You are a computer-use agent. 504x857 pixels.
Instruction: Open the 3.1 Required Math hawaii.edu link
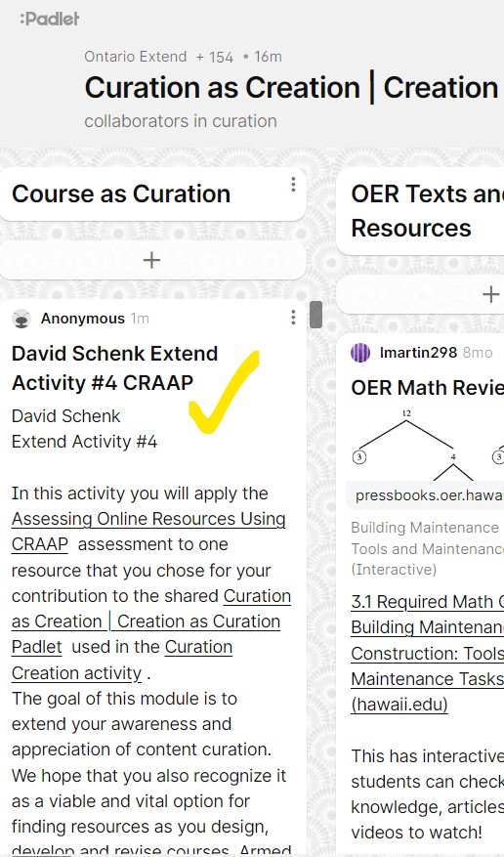[x=428, y=653]
